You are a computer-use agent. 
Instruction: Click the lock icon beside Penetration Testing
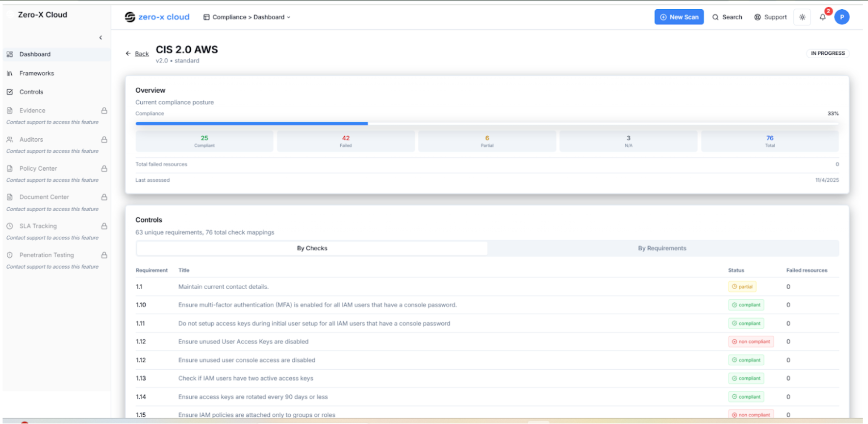pyautogui.click(x=104, y=255)
